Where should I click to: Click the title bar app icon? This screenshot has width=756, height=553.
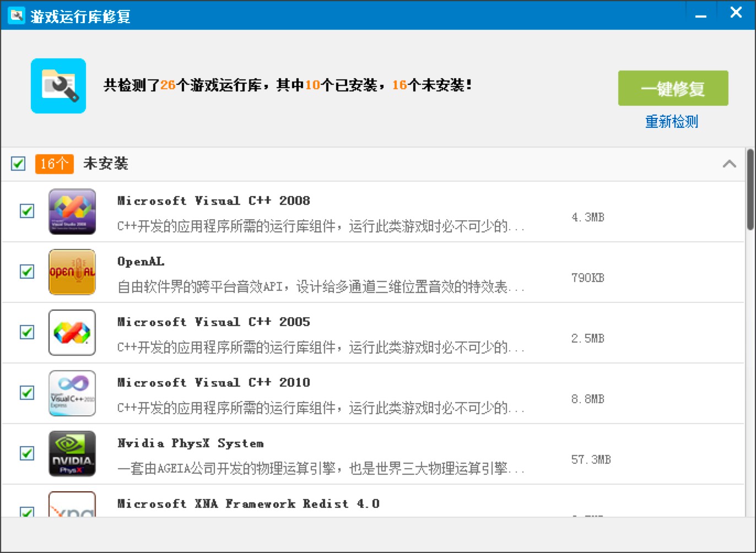click(17, 15)
